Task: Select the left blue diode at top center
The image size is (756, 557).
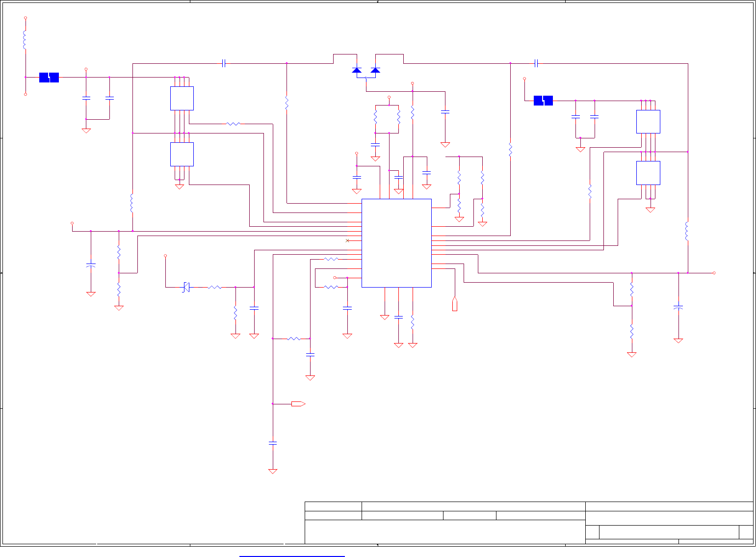Action: tap(357, 70)
